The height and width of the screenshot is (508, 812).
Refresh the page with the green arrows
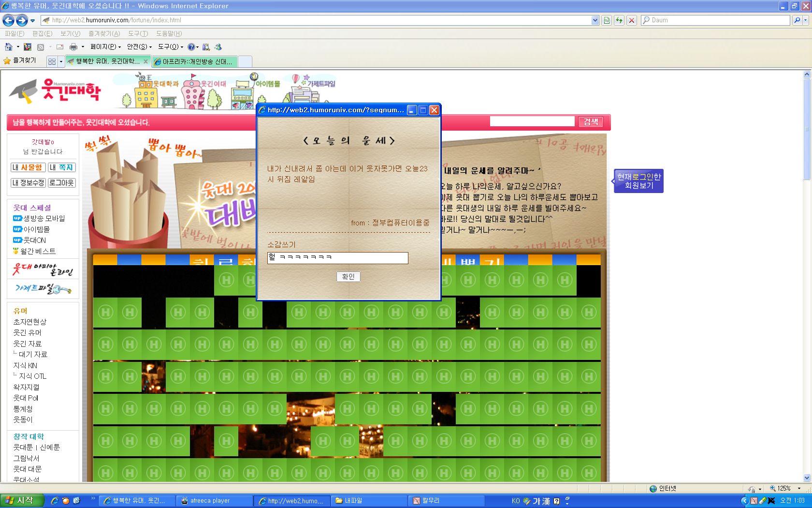point(619,20)
